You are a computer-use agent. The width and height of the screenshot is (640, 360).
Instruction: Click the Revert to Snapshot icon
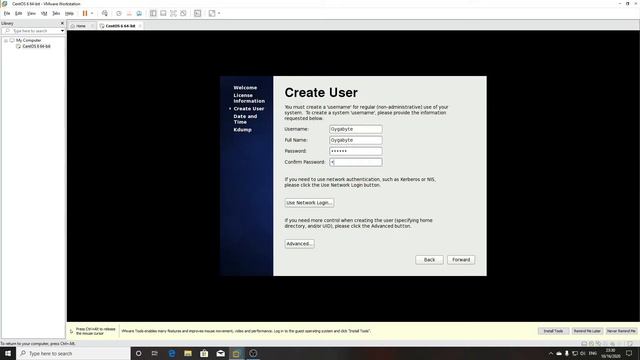click(129, 13)
